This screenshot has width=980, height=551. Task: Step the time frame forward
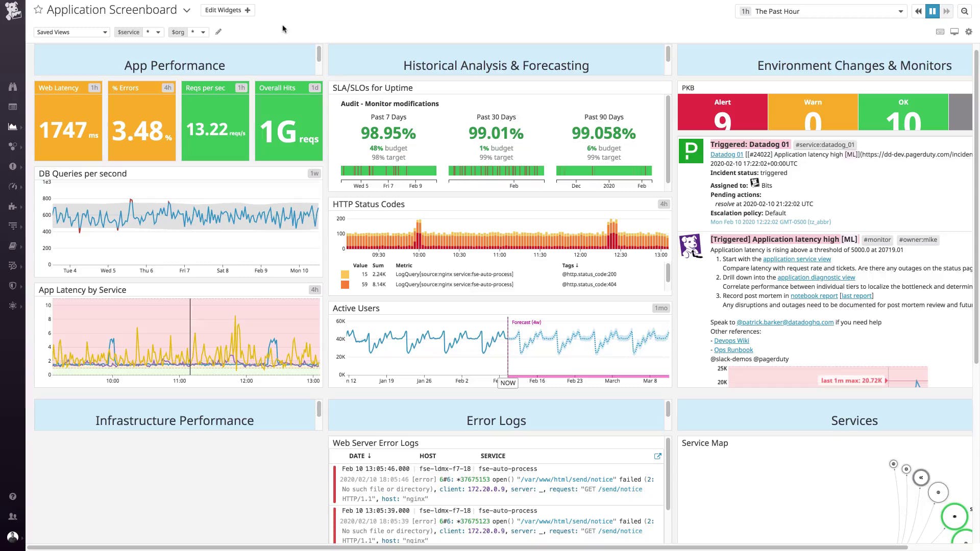pyautogui.click(x=947, y=11)
